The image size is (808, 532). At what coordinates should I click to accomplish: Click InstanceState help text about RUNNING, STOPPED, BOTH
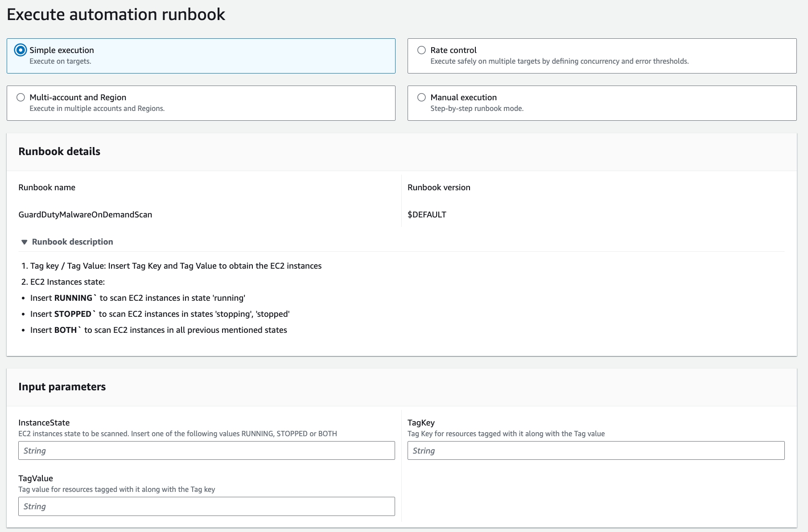[177, 434]
